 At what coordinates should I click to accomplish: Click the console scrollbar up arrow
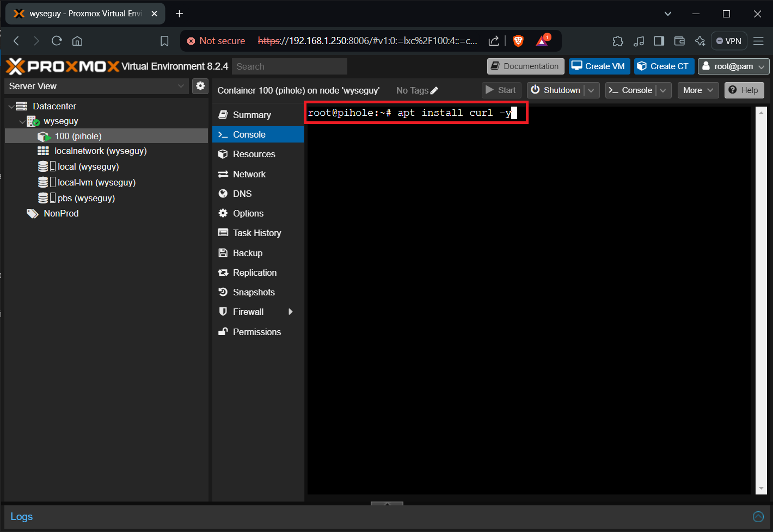(x=762, y=112)
